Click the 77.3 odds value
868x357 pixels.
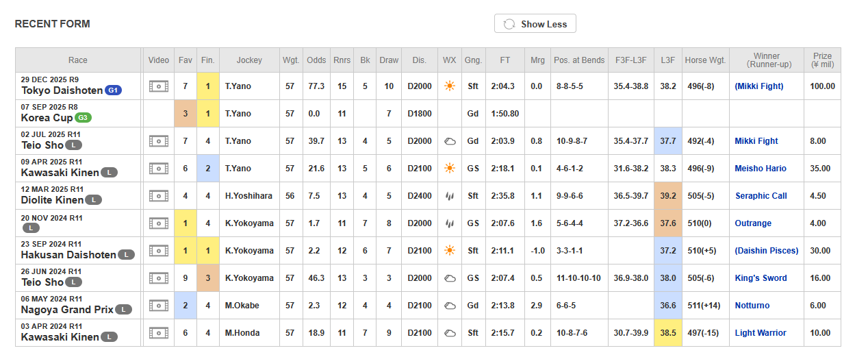[316, 86]
